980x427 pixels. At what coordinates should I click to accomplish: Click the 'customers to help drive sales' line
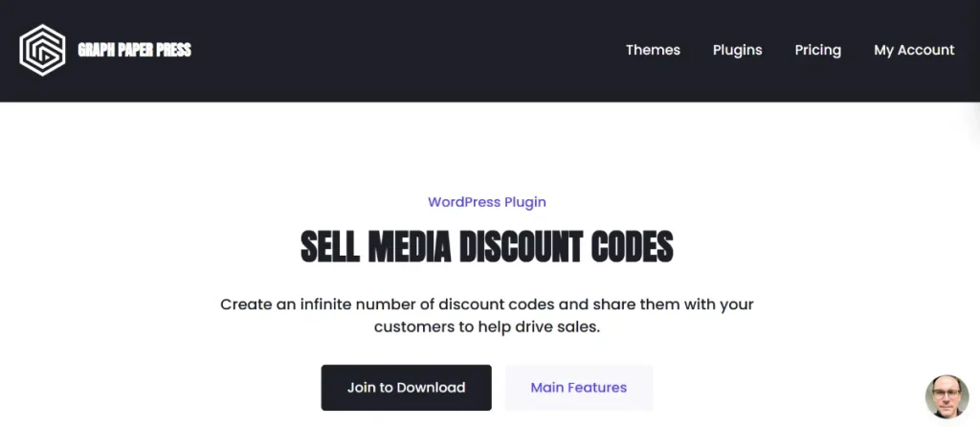pos(487,327)
